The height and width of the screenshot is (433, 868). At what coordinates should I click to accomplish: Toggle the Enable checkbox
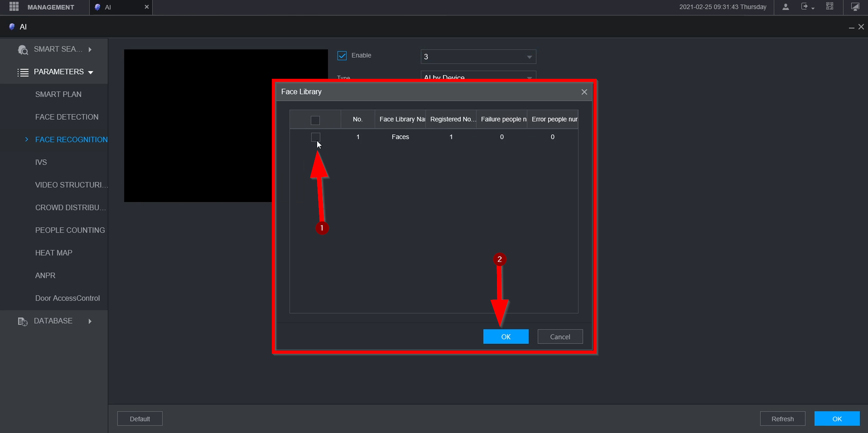(x=342, y=56)
